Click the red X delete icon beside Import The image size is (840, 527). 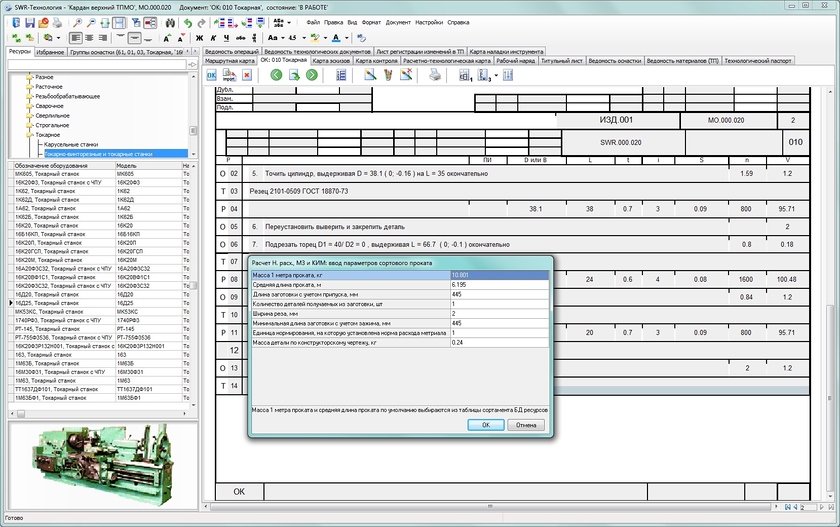pos(247,75)
